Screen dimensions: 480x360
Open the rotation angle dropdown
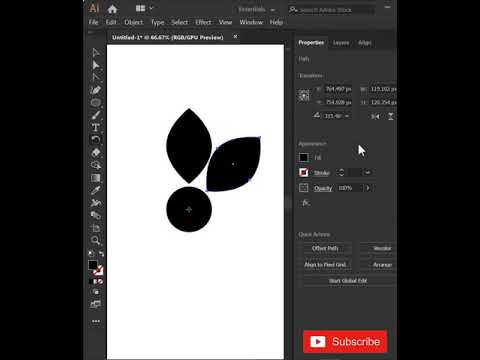tap(347, 116)
